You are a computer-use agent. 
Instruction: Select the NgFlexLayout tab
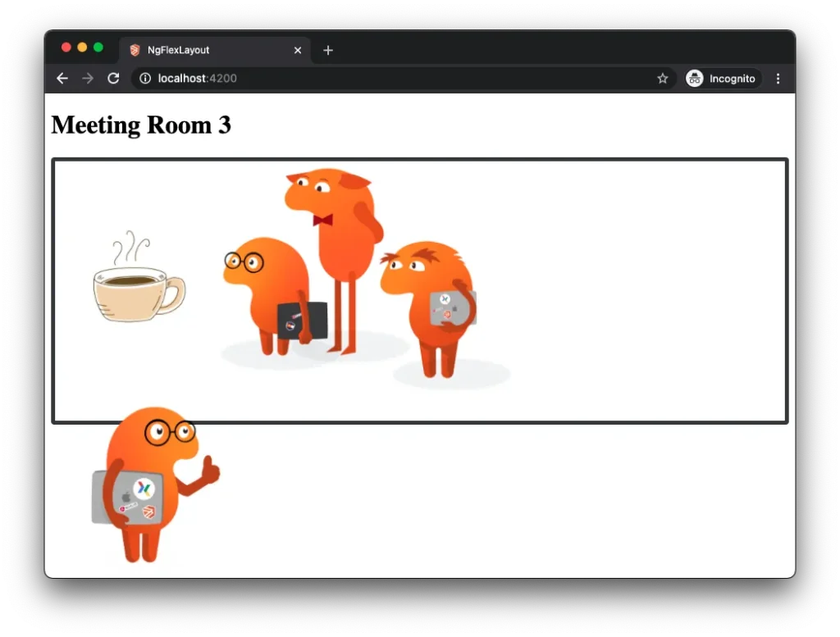pos(214,50)
